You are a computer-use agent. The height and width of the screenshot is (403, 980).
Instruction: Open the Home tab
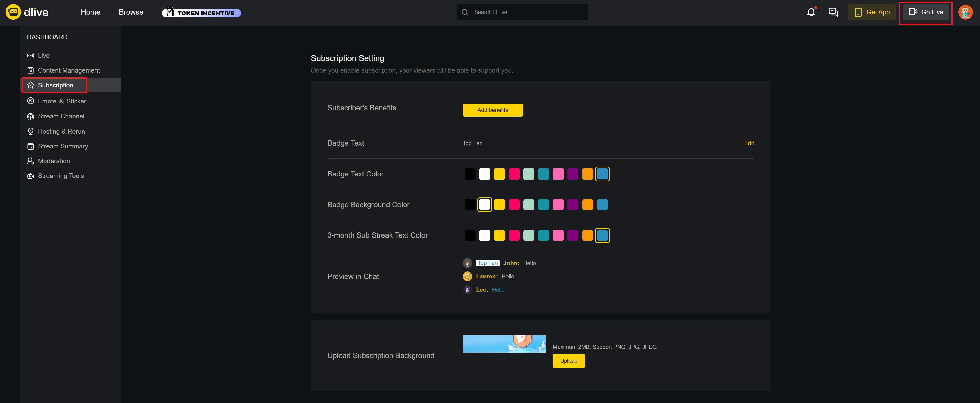[91, 12]
